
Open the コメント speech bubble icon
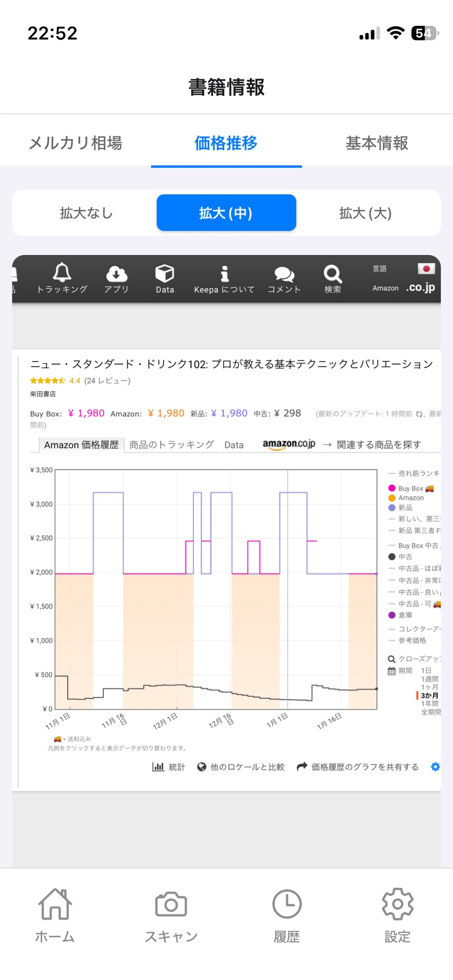click(x=284, y=274)
